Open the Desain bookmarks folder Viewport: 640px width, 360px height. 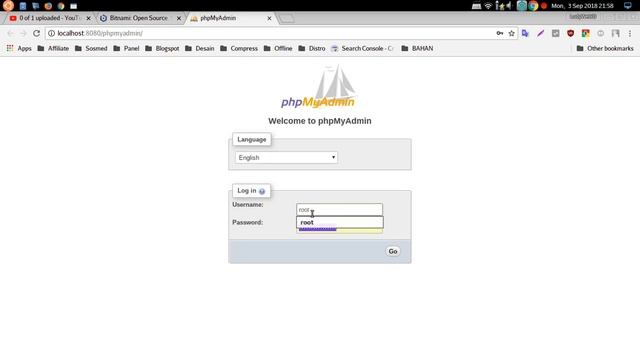(200, 48)
